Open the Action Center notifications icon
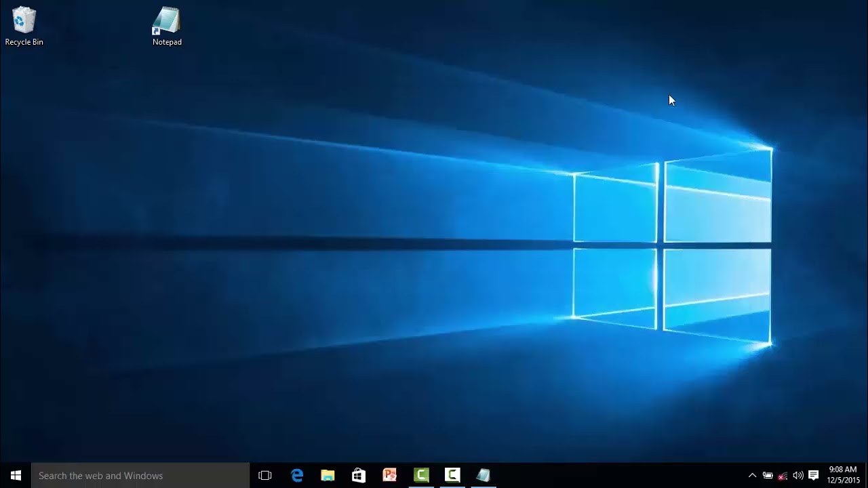868x488 pixels. (814, 475)
